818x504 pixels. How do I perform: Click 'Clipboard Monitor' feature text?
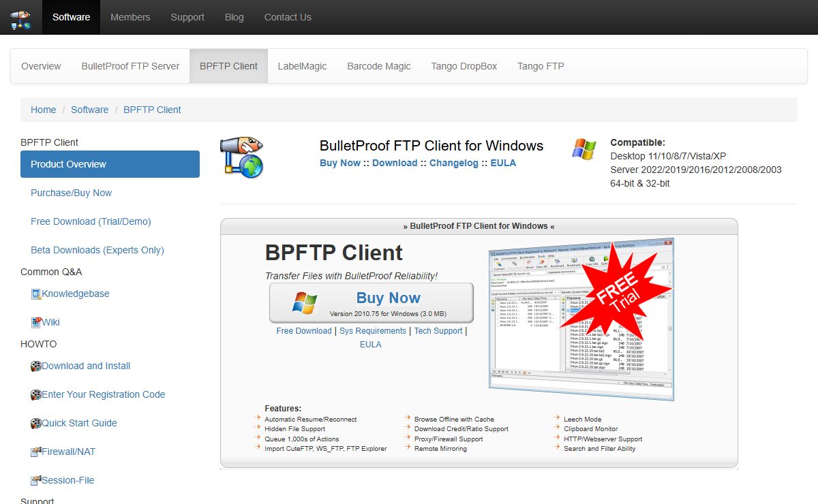(x=590, y=429)
